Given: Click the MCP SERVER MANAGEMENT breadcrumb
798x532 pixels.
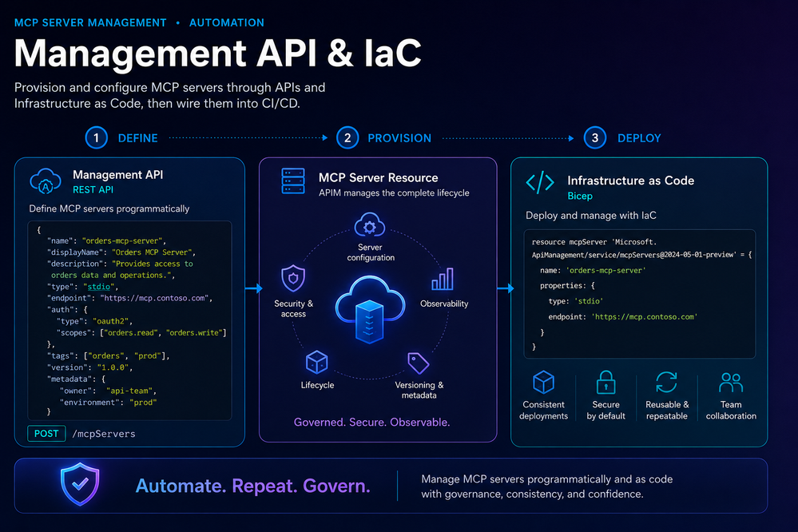Looking at the screenshot, I should (x=90, y=23).
